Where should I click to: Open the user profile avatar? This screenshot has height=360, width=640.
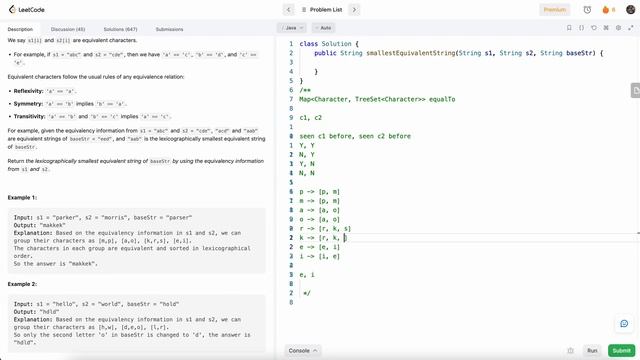point(630,9)
